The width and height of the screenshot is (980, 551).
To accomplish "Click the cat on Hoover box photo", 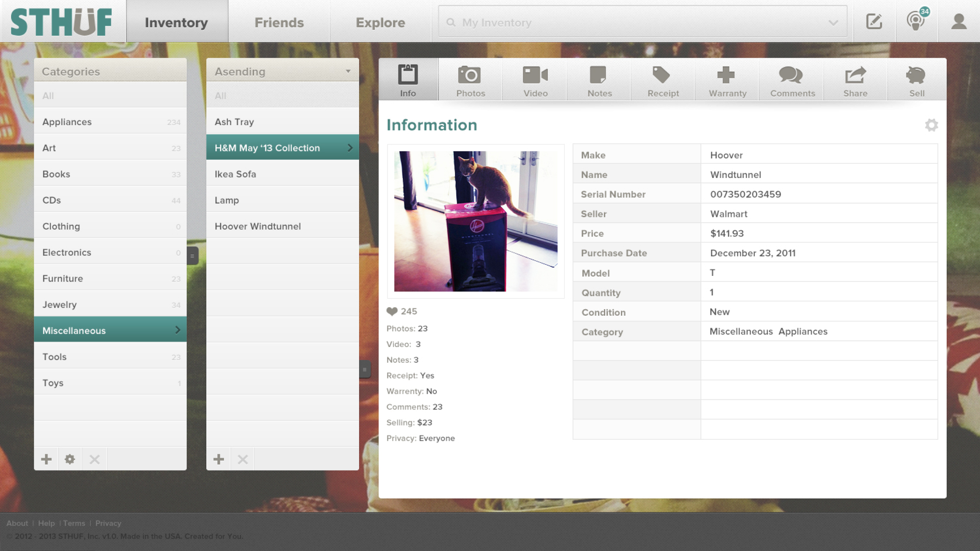I will [x=475, y=221].
